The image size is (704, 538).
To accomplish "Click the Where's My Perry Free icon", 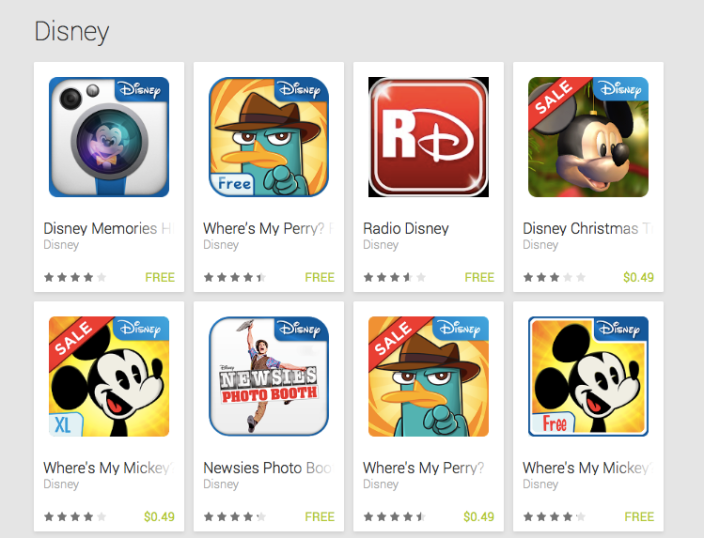I will [269, 137].
